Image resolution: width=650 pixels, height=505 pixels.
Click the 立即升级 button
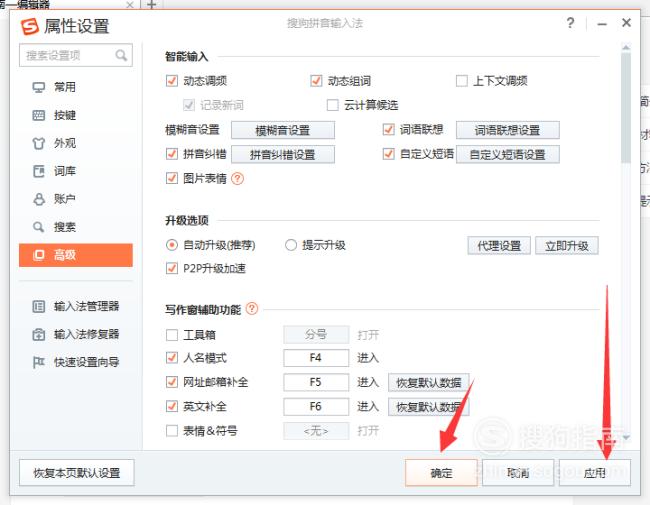coord(567,245)
